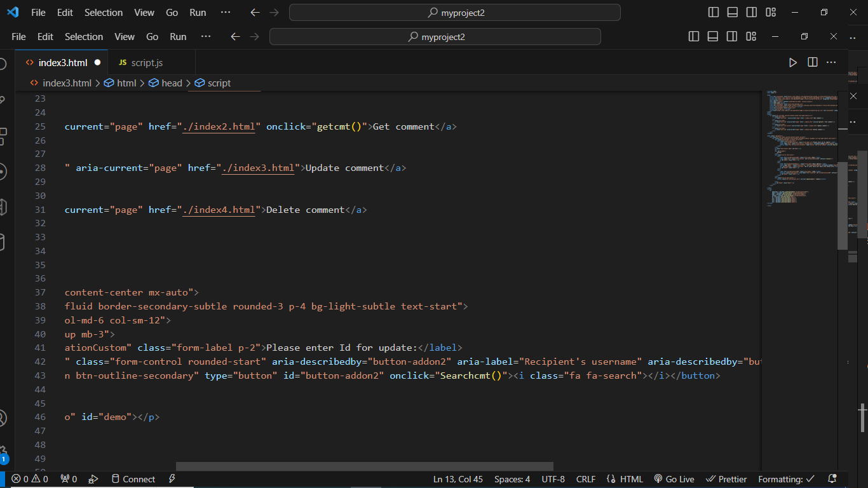Click the braces icon before HTML in status bar
The height and width of the screenshot is (488, 868).
[x=611, y=479]
